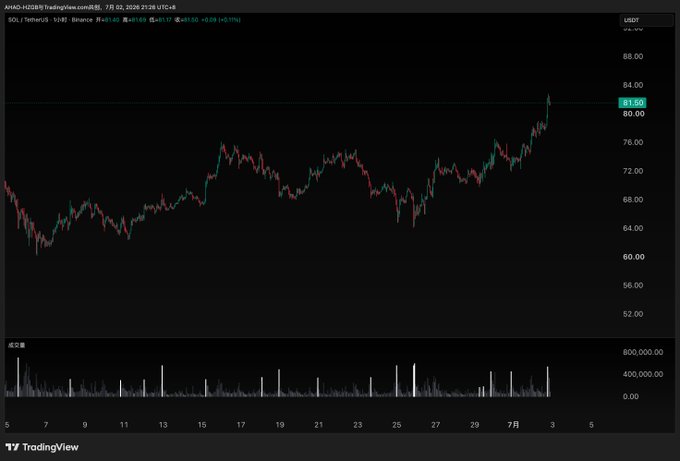
Task: Click the 400,000.00 volume axis label
Action: [643, 374]
